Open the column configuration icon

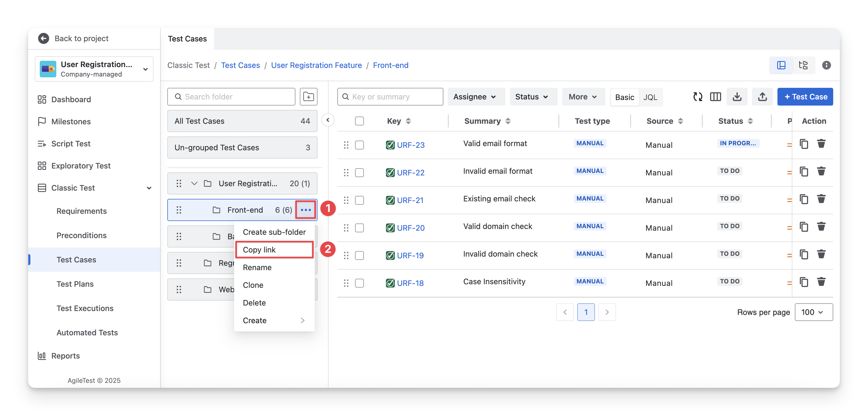[x=715, y=97]
